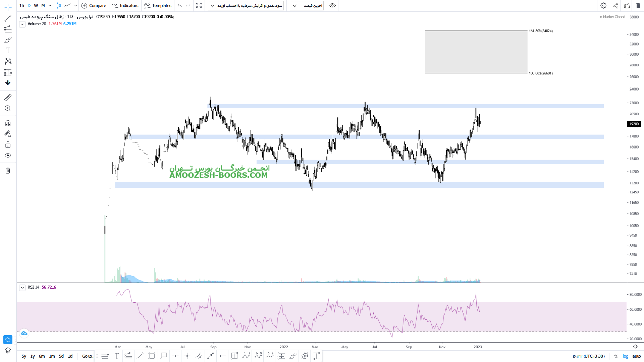The width and height of the screenshot is (644, 362).
Task: Click the zoom in magnifier tool
Action: 8,108
